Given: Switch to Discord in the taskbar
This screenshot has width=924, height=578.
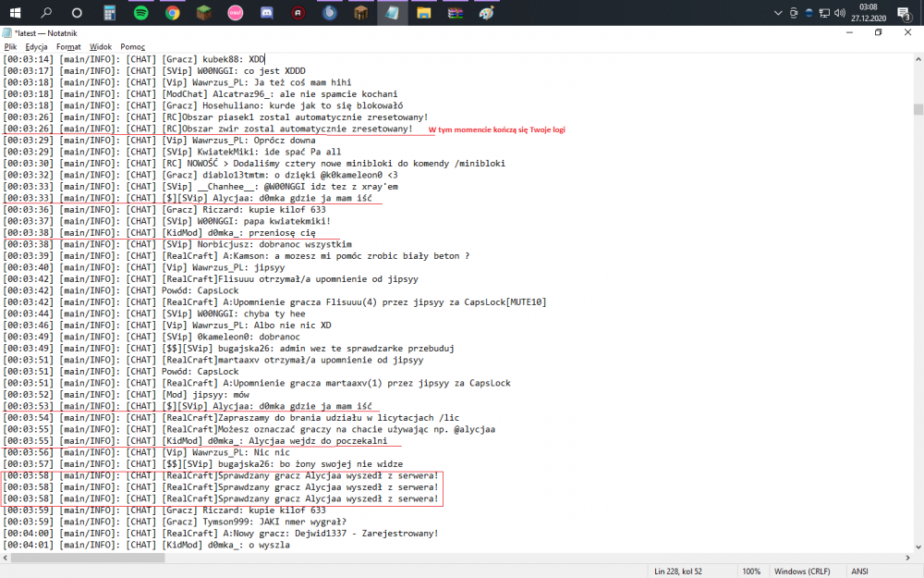Looking at the screenshot, I should [x=267, y=13].
